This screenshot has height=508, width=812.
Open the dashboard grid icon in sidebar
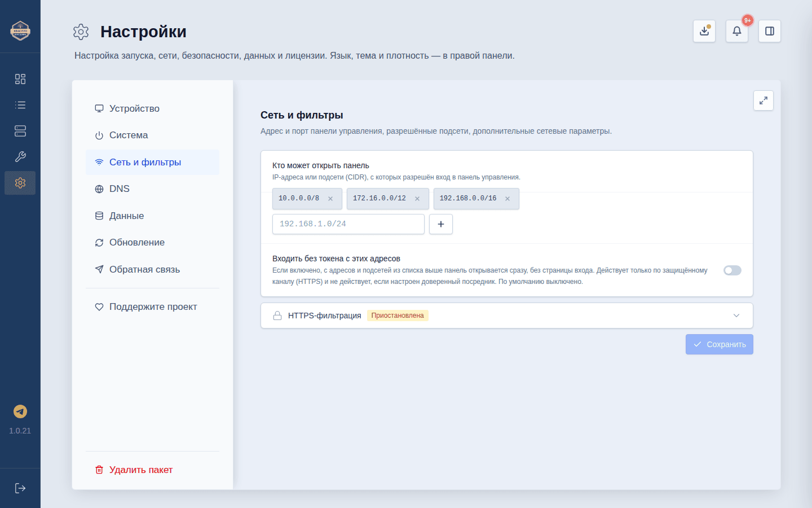(x=20, y=79)
